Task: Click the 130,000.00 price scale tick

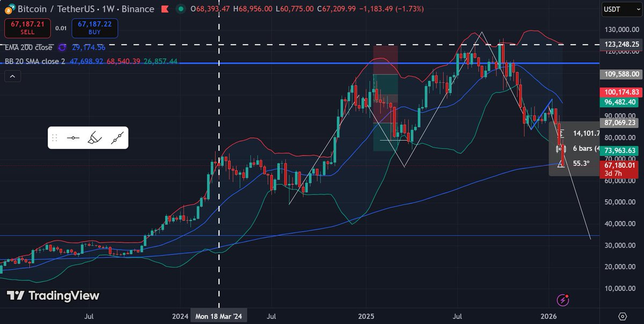Action: tap(623, 30)
